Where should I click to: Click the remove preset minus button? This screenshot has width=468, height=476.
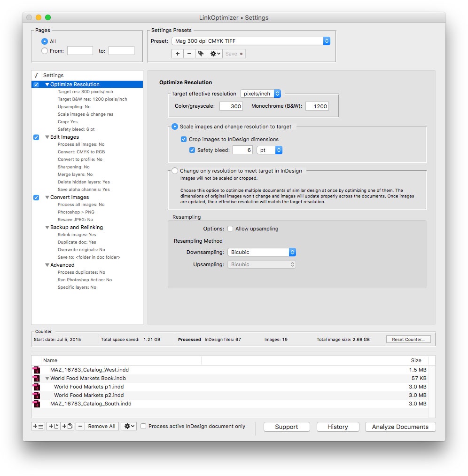click(x=189, y=54)
